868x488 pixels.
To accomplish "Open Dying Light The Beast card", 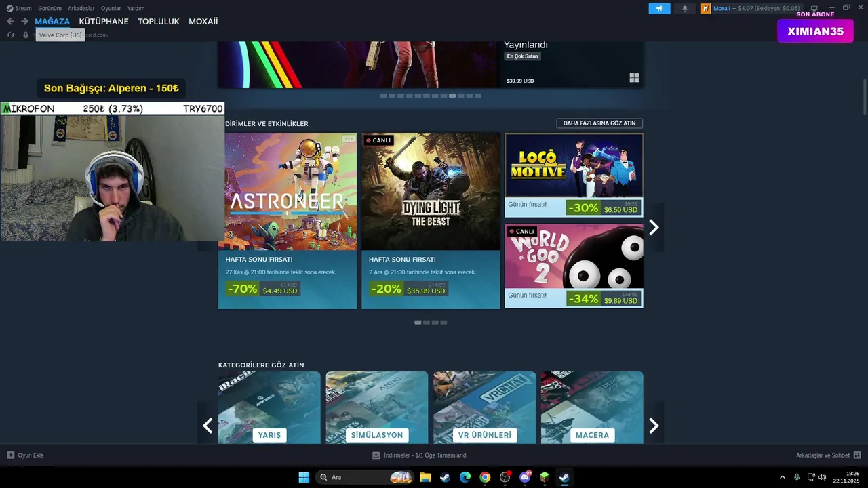I will (x=431, y=221).
